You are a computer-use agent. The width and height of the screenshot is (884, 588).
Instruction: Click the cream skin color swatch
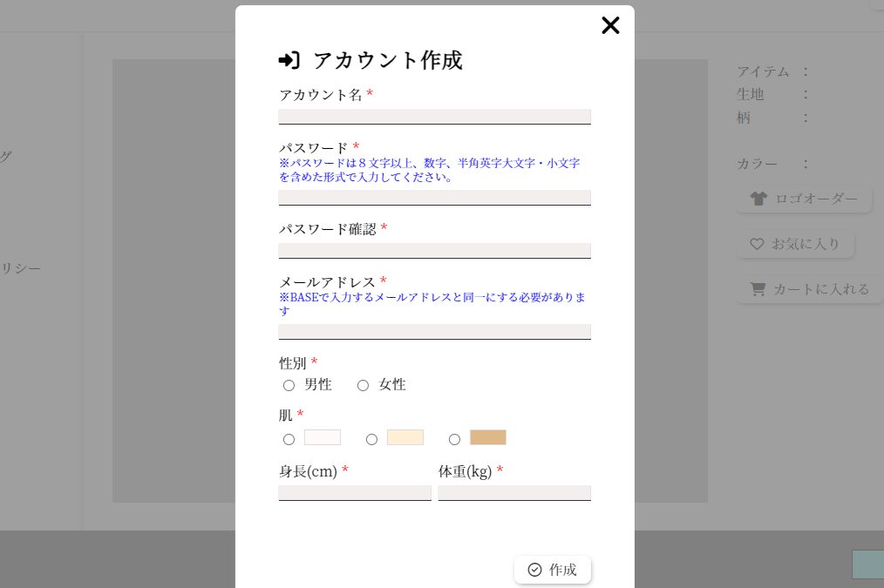coord(405,437)
